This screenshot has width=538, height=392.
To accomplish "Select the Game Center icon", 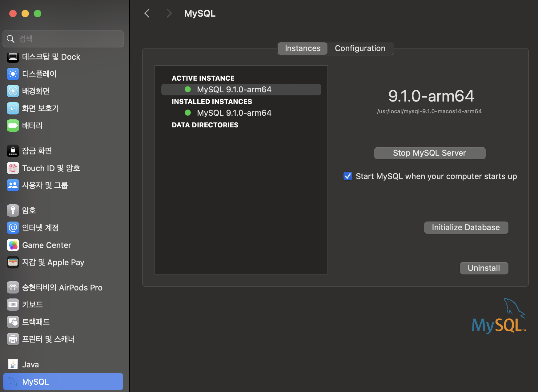I will point(13,245).
